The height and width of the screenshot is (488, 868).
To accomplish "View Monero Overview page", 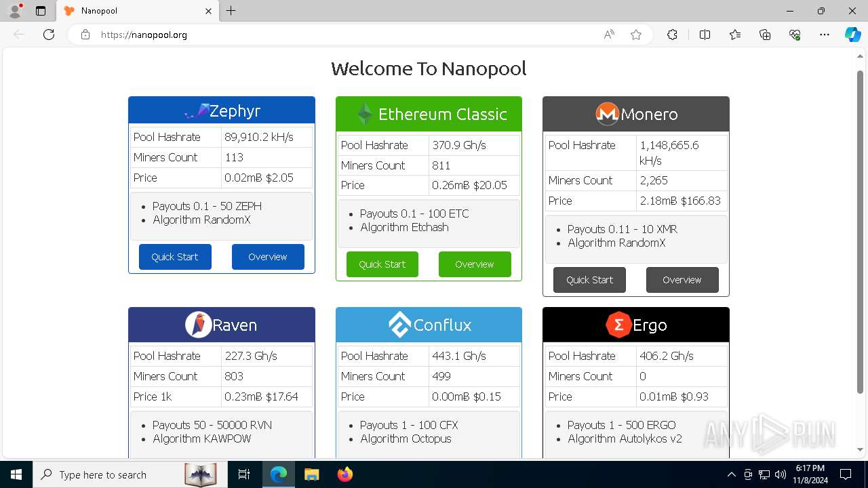I will pyautogui.click(x=682, y=280).
